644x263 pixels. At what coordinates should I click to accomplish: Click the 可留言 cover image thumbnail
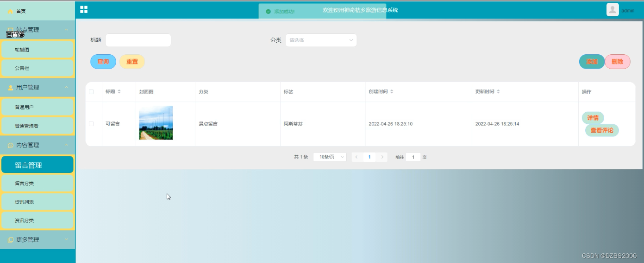156,123
